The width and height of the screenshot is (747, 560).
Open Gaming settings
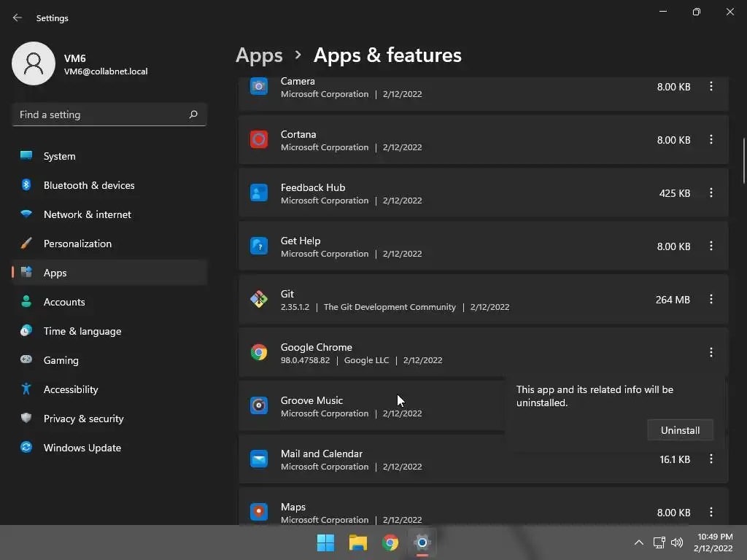coord(109,360)
